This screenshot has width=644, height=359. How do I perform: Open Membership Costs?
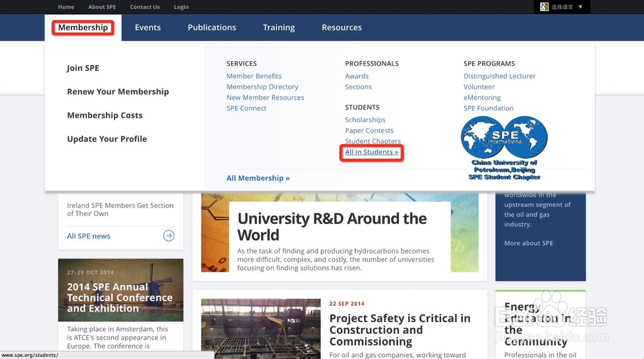(x=105, y=115)
